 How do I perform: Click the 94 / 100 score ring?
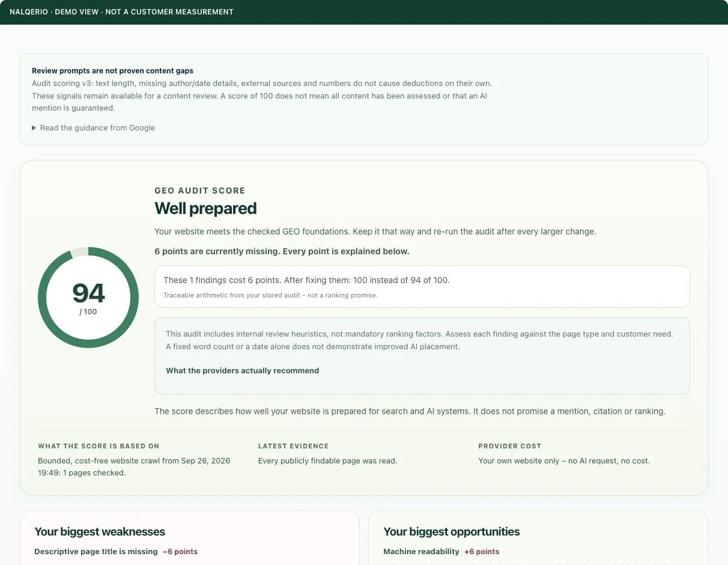click(x=88, y=298)
